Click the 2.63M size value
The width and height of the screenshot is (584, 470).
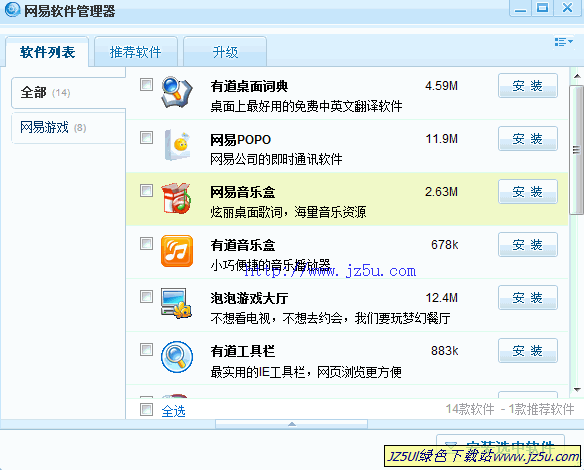click(441, 192)
